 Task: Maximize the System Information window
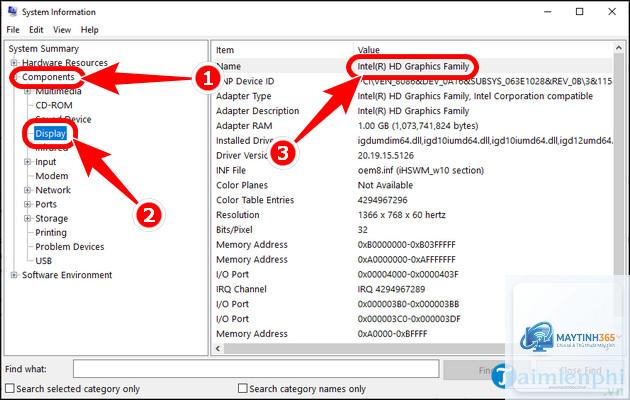pyautogui.click(x=579, y=12)
